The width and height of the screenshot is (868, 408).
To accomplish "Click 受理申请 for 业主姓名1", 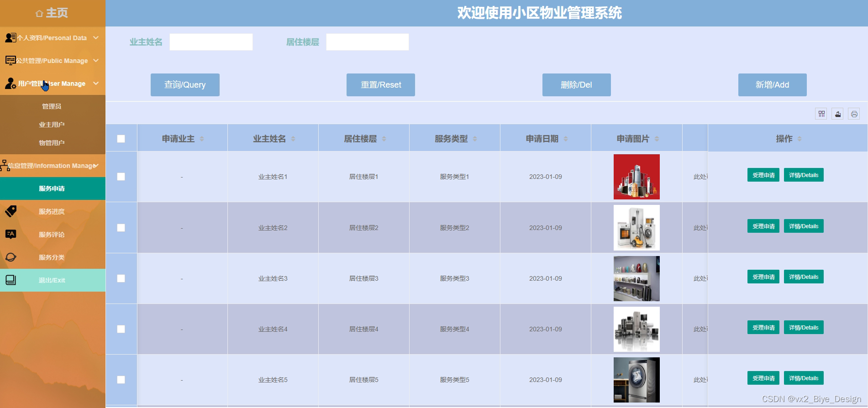I will click(763, 175).
